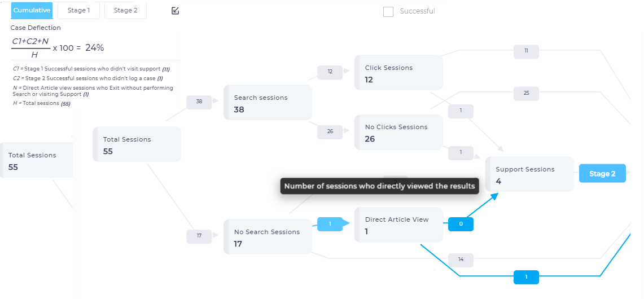Viewport: 644px width, 299px height.
Task: Click the Click Sessions node
Action: (x=399, y=73)
